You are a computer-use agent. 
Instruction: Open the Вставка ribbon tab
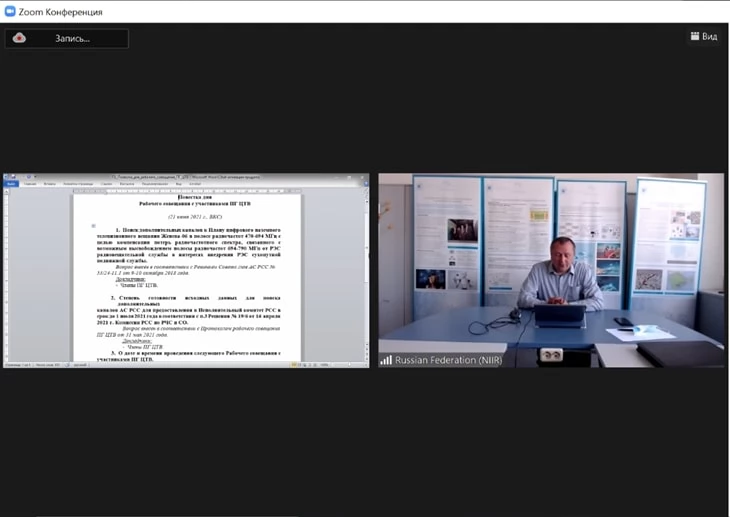50,184
